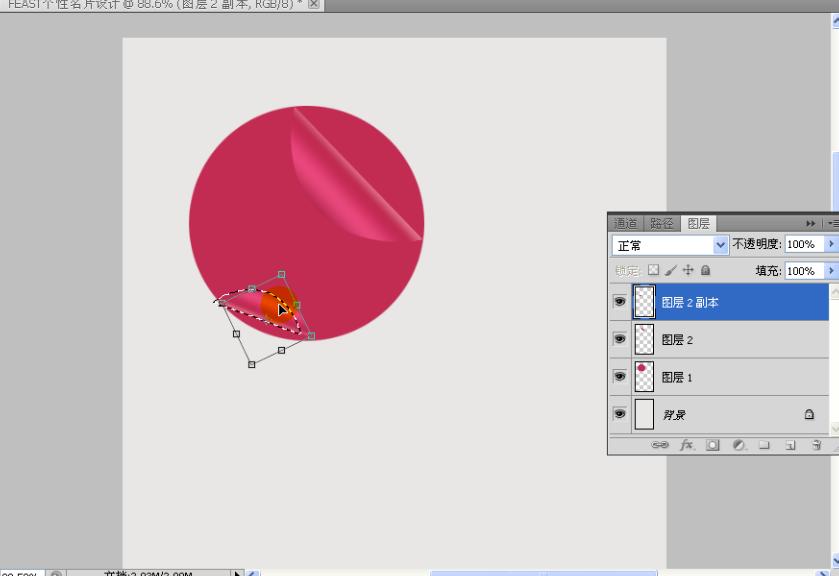The height and width of the screenshot is (576, 839).
Task: Create a new fill or adjustment layer
Action: pyautogui.click(x=738, y=444)
